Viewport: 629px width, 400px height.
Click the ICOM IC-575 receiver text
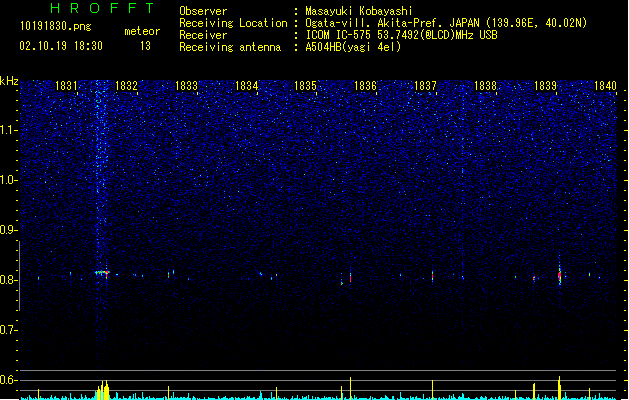[401, 35]
